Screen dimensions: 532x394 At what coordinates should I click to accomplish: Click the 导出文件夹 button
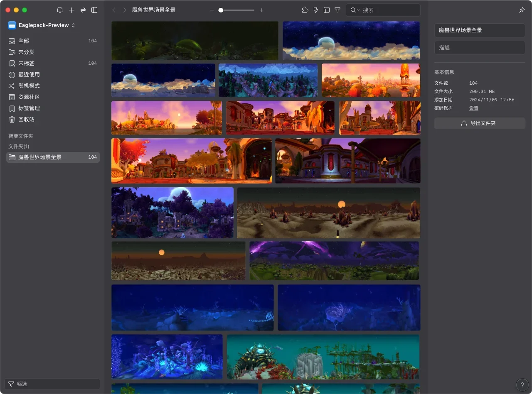(480, 123)
